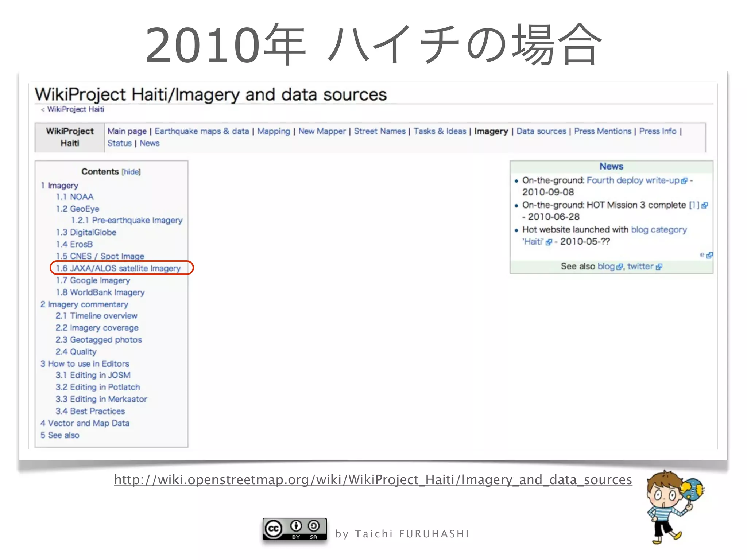Open Status nav link
The height and width of the screenshot is (560, 747).
tap(119, 143)
